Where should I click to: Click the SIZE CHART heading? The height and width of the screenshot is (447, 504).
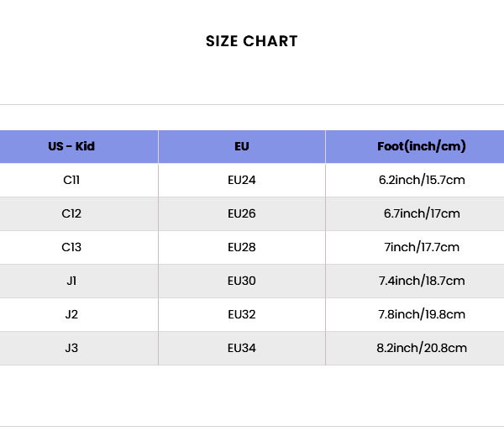(252, 41)
